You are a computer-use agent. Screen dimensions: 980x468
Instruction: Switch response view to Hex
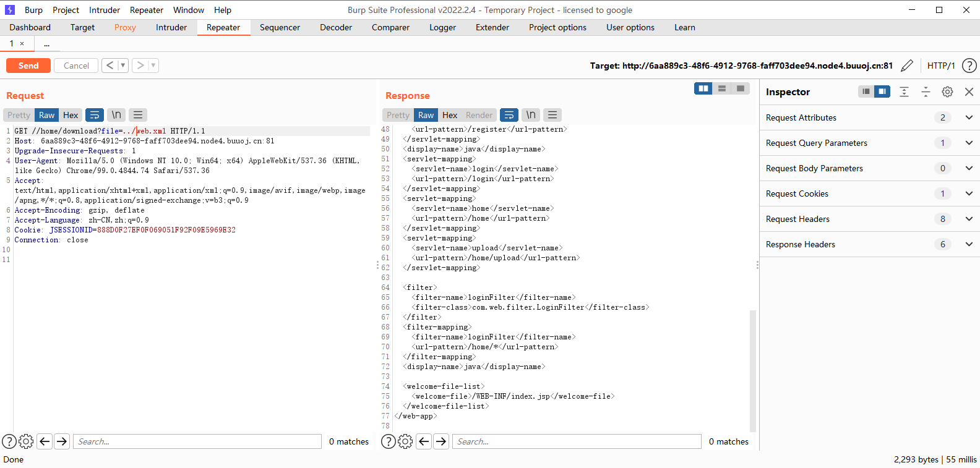pyautogui.click(x=450, y=115)
